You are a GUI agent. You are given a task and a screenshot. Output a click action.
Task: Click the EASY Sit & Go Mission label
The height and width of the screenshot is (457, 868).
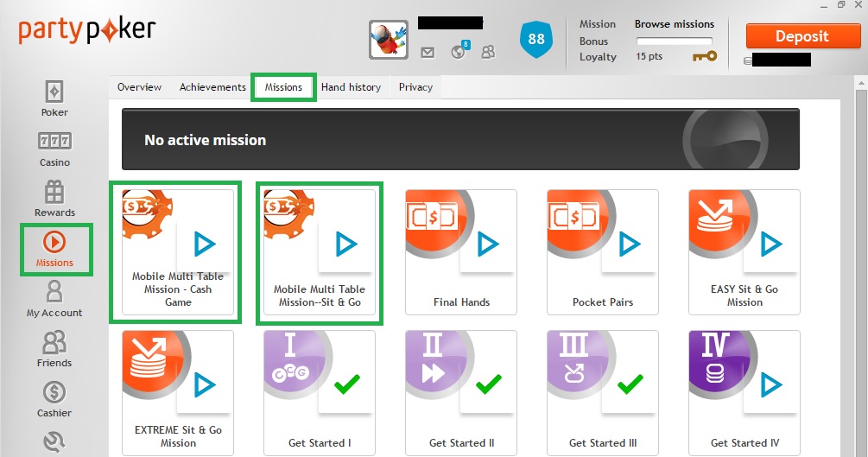pyautogui.click(x=744, y=295)
